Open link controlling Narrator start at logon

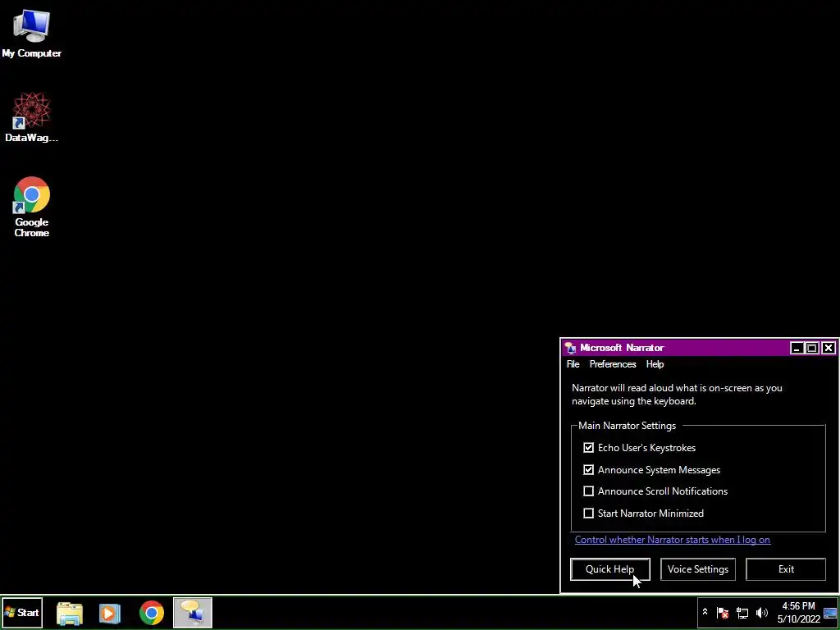click(x=673, y=540)
